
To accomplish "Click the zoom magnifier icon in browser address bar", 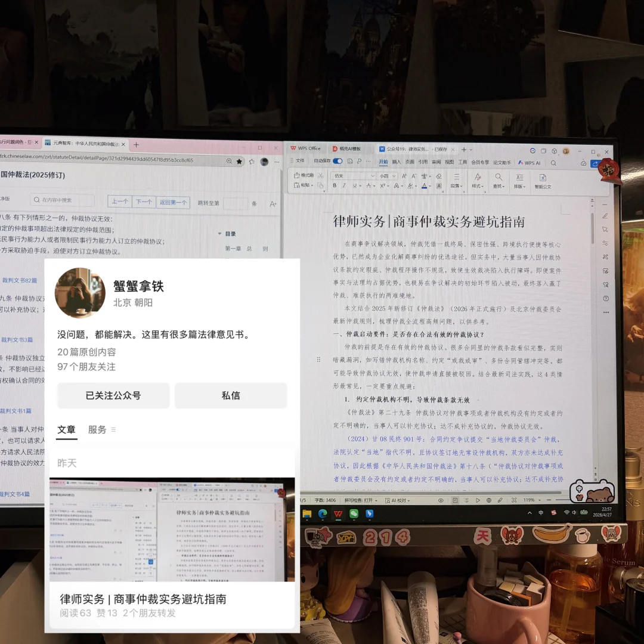I will point(229,162).
